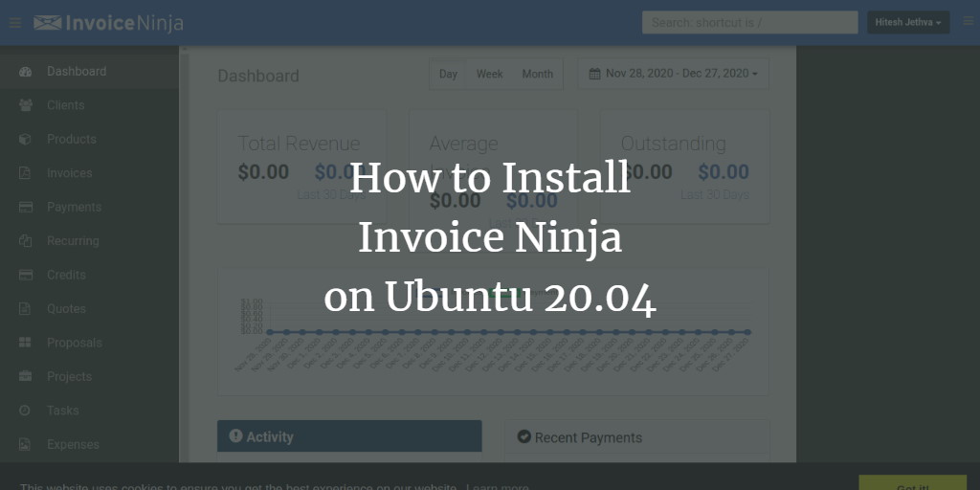
Task: Click the Quotes document icon
Action: pos(25,309)
